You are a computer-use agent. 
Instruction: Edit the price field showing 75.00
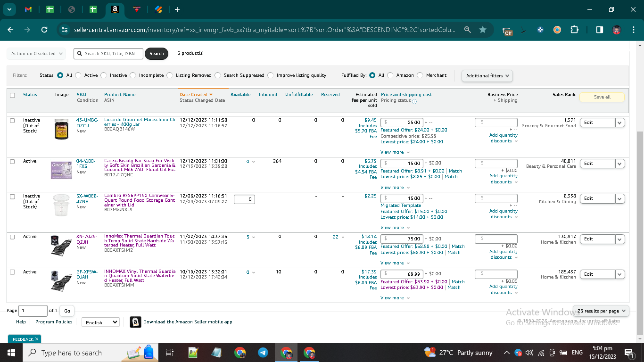click(402, 239)
